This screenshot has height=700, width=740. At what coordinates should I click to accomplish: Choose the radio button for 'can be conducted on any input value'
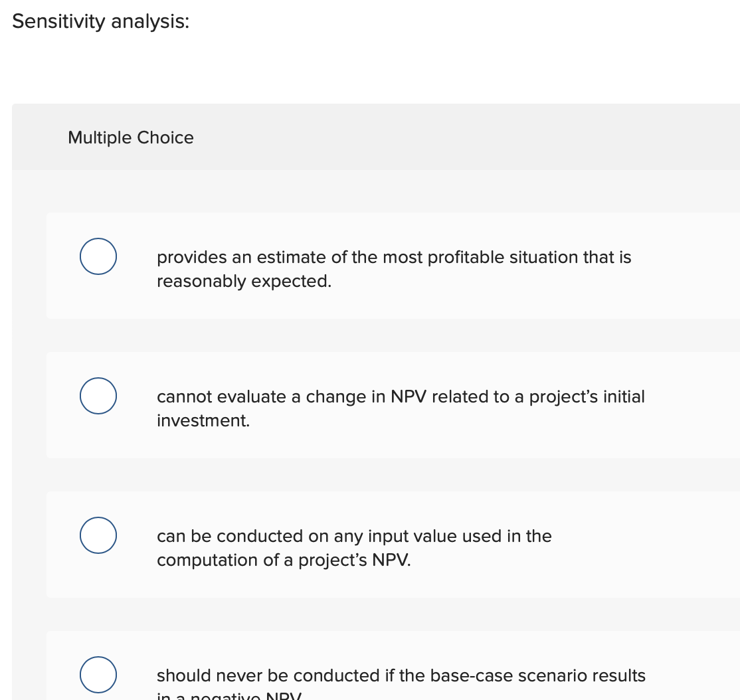pyautogui.click(x=98, y=535)
